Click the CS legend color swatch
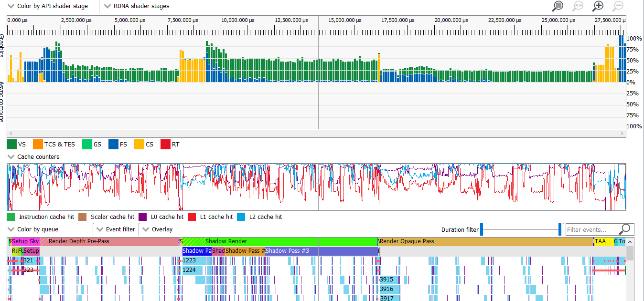The width and height of the screenshot is (644, 301). click(x=139, y=144)
